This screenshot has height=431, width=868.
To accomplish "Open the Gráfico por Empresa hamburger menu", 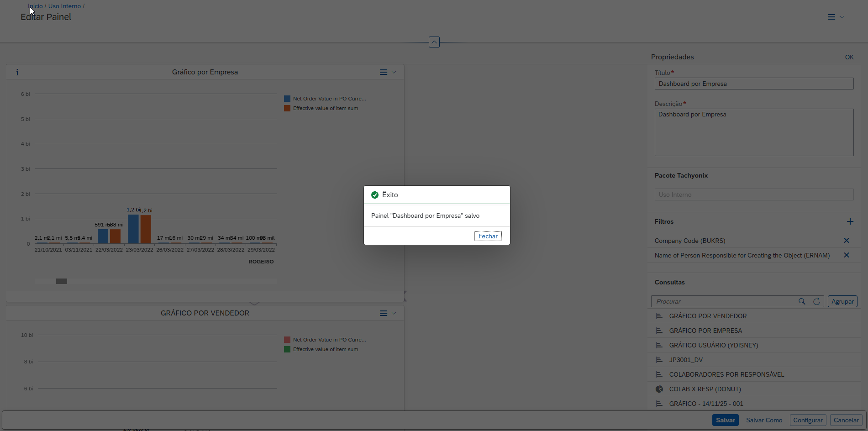I will [384, 72].
